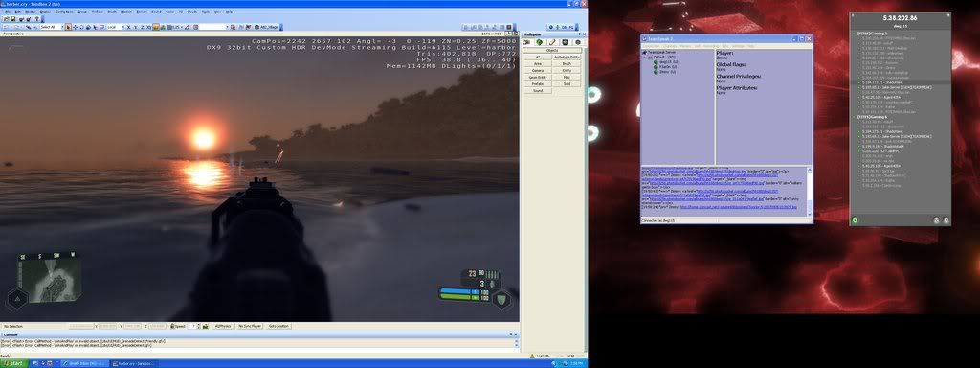Click the Goto position button
The height and width of the screenshot is (368, 980).
coord(279,326)
